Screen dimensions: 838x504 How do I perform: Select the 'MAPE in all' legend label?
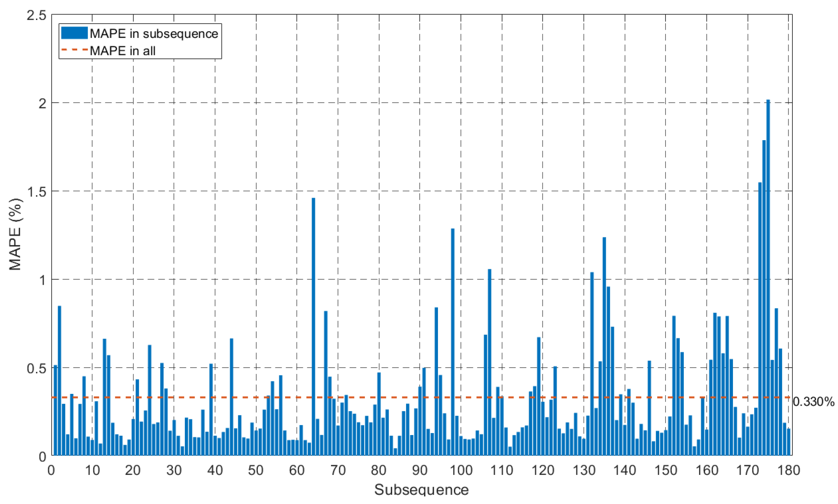pos(122,51)
